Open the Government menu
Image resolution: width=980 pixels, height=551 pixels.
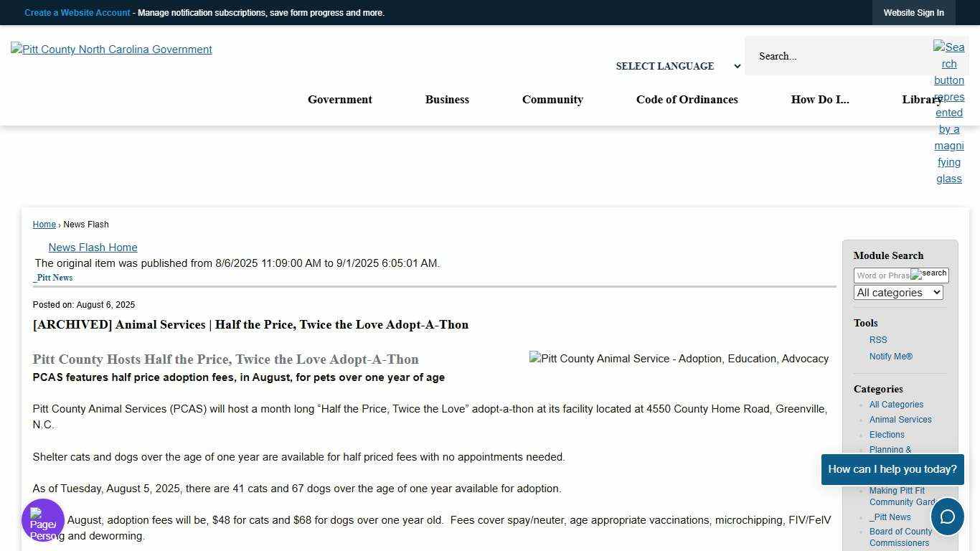(339, 100)
